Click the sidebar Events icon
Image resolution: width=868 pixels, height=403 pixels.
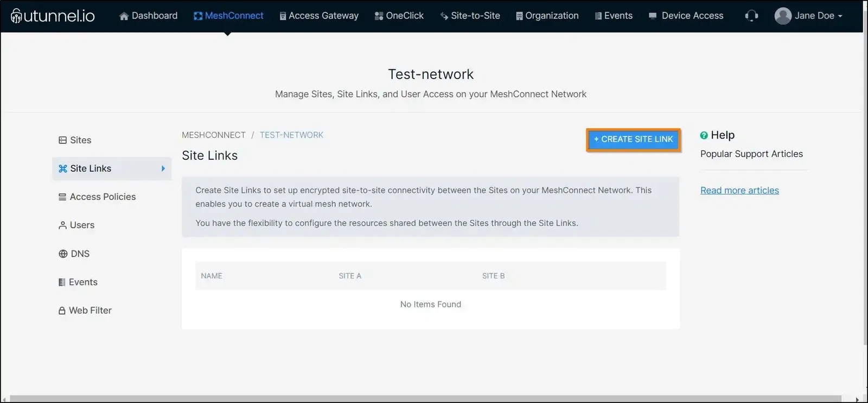pyautogui.click(x=62, y=282)
